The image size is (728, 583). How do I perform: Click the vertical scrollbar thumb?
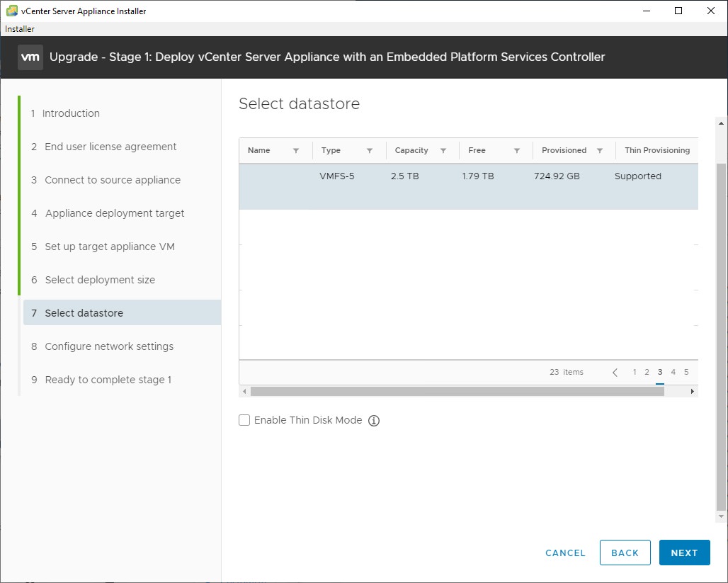tap(721, 336)
